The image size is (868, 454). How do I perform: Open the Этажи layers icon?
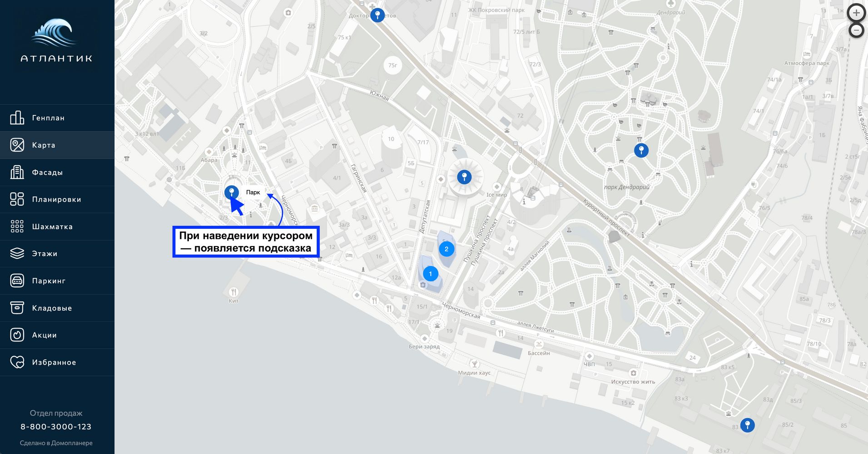17,253
